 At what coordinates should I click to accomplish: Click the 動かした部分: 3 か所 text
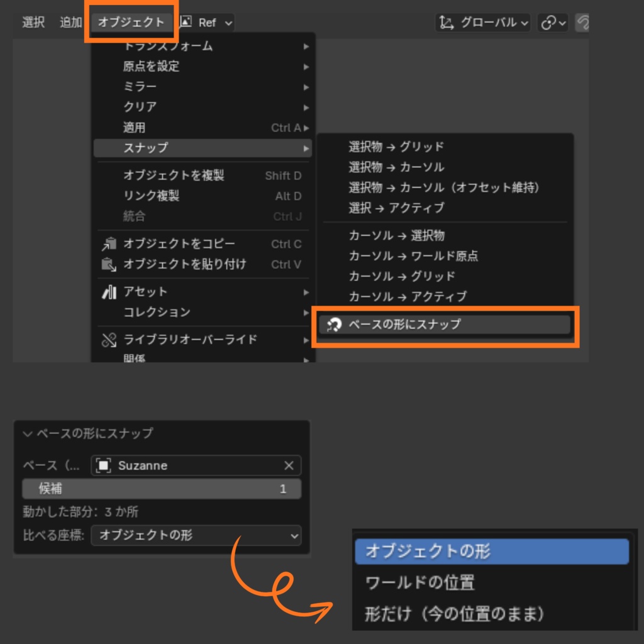point(80,512)
